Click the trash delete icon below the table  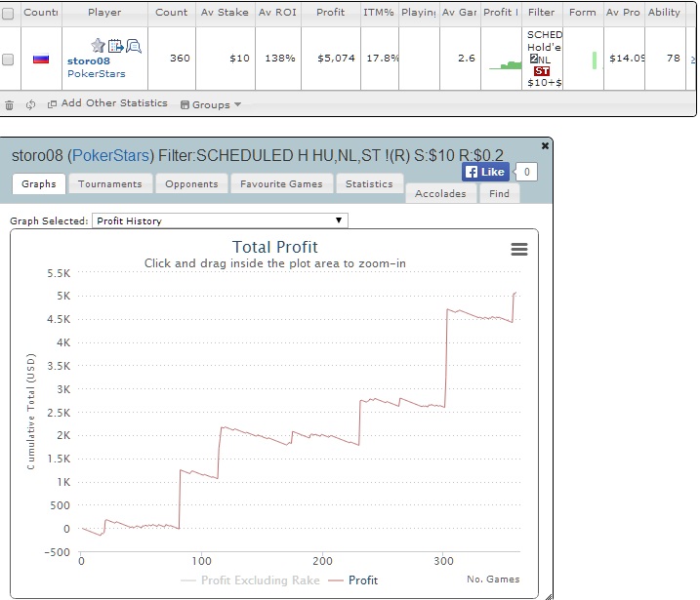click(x=9, y=105)
